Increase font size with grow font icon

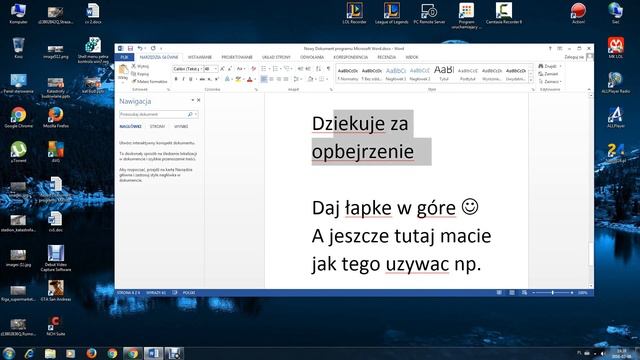point(222,69)
